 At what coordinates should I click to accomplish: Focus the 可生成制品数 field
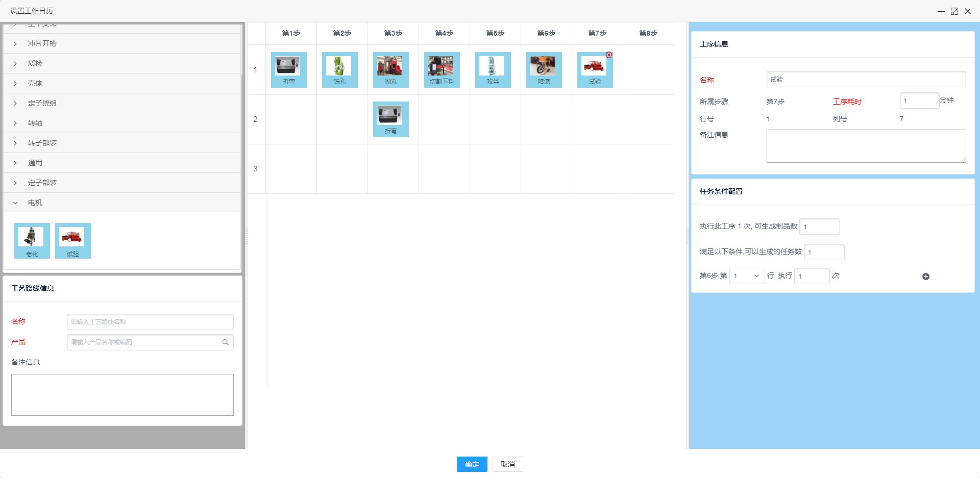click(x=819, y=227)
